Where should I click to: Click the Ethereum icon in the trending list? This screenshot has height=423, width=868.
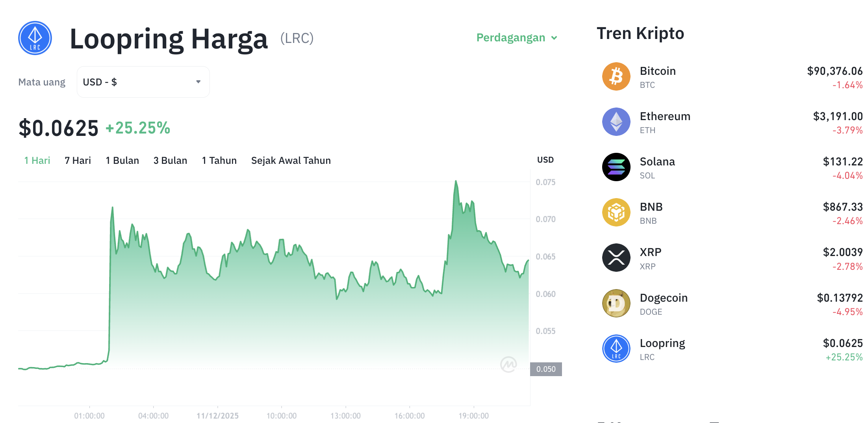616,122
